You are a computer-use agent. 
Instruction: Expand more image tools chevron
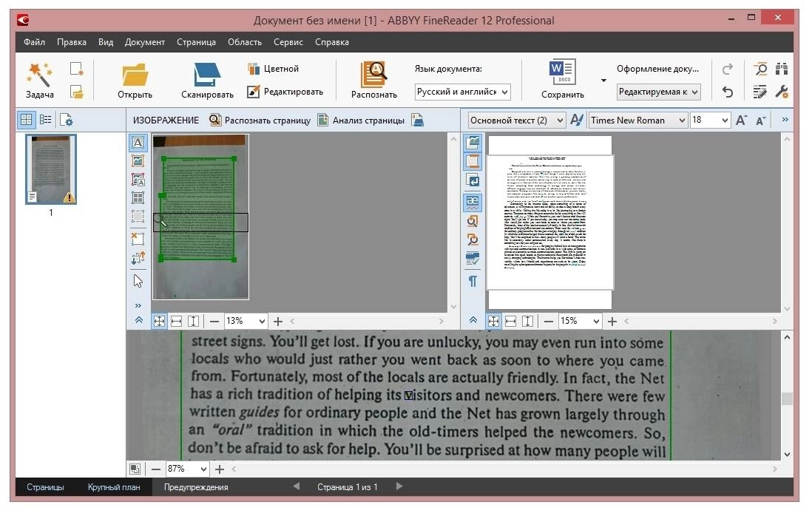[138, 306]
